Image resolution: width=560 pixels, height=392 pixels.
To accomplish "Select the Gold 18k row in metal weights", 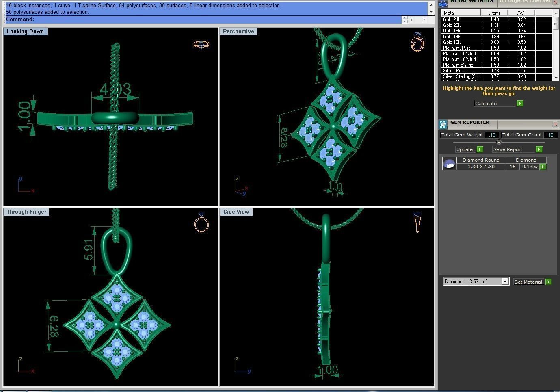I will click(x=461, y=31).
